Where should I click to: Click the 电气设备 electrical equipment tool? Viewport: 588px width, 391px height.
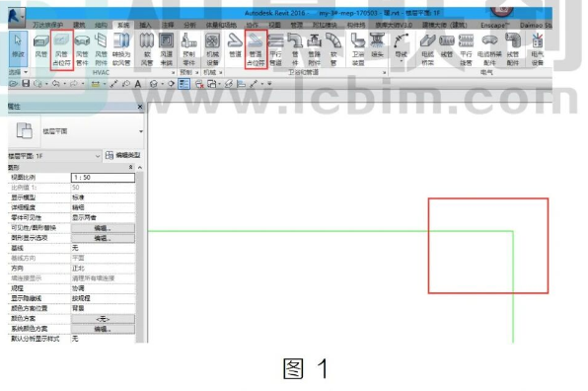[537, 49]
